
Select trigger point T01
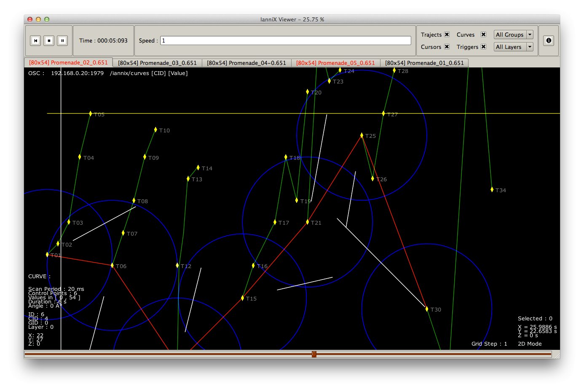tap(47, 255)
